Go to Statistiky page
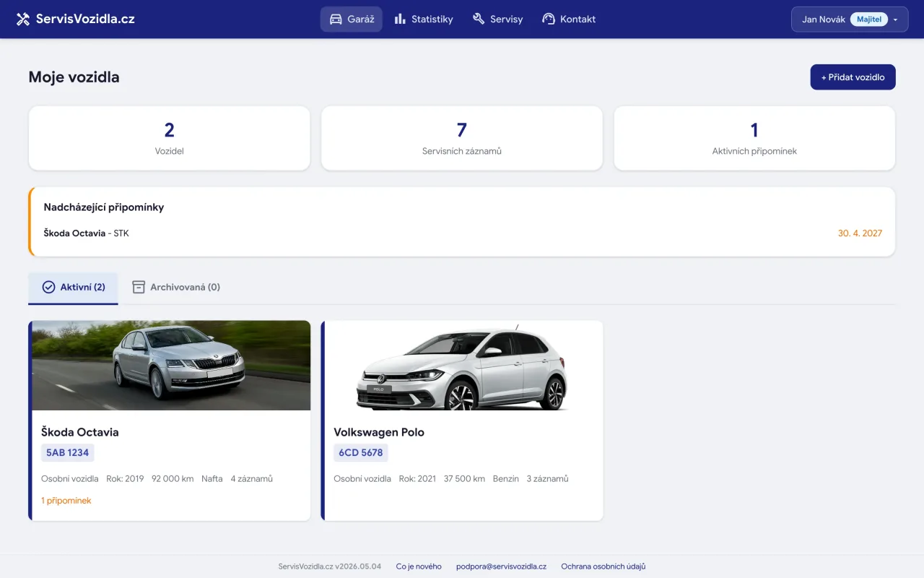This screenshot has width=924, height=578. tap(424, 19)
